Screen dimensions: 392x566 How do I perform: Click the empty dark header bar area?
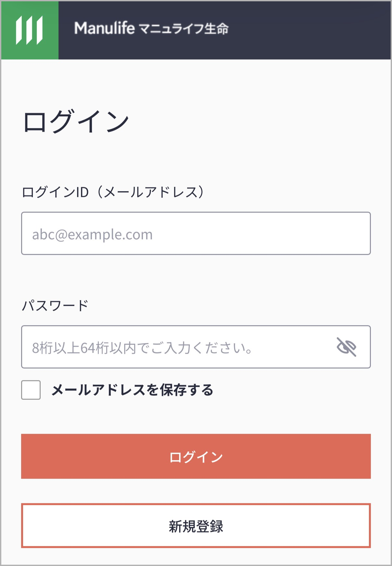click(x=309, y=30)
